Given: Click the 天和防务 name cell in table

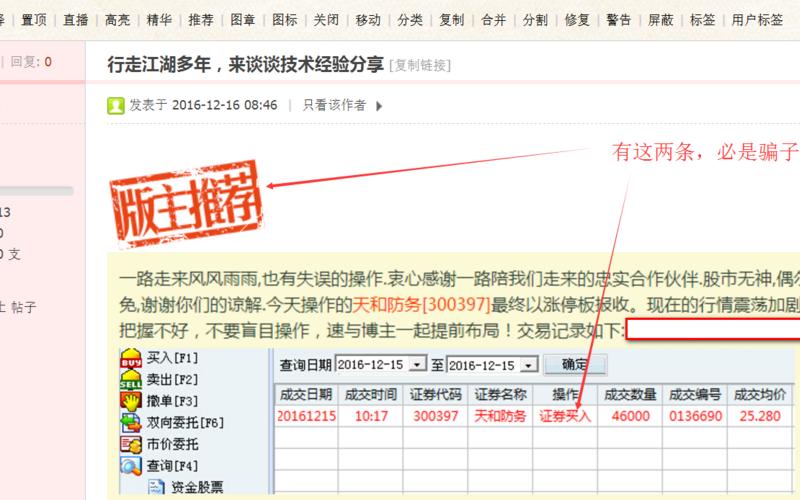Looking at the screenshot, I should (501, 416).
